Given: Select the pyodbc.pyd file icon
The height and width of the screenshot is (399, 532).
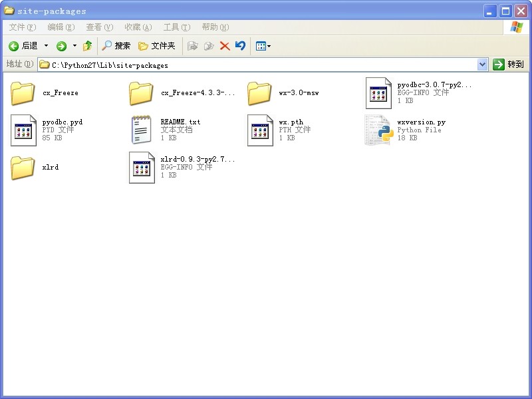Looking at the screenshot, I should click(x=23, y=130).
